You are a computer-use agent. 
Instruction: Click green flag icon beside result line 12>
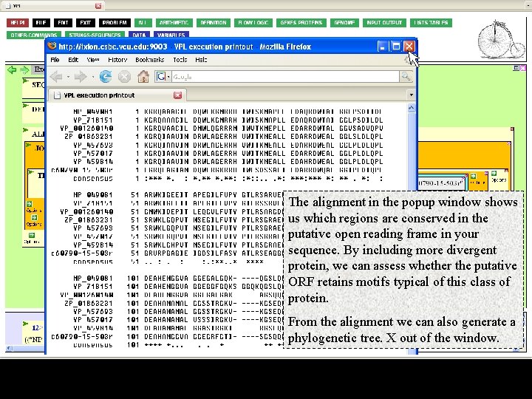25,324
